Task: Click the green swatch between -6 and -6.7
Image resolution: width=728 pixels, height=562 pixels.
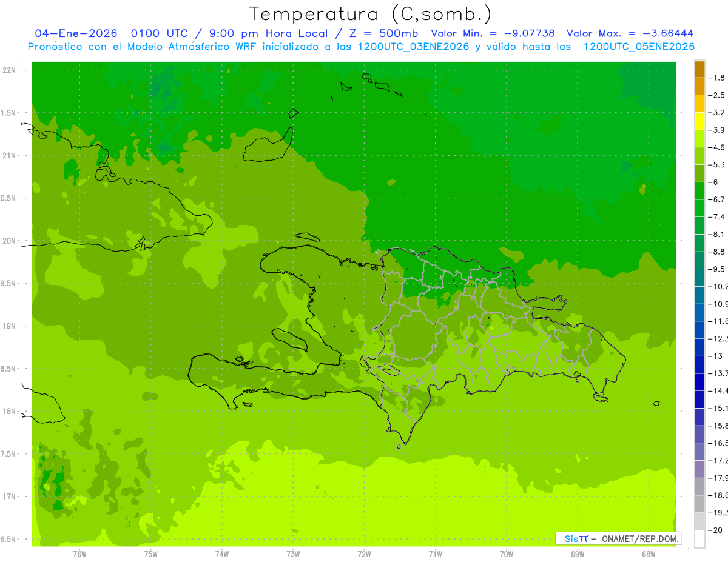Action: (699, 191)
